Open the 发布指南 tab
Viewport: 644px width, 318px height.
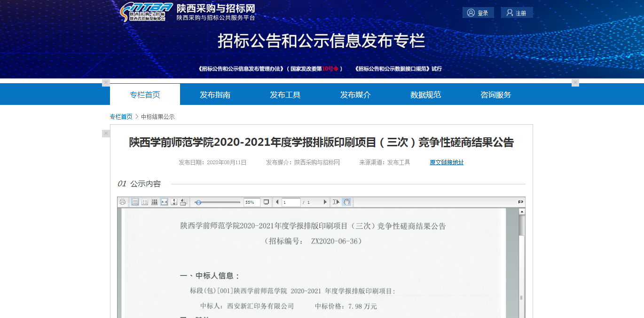(x=215, y=95)
